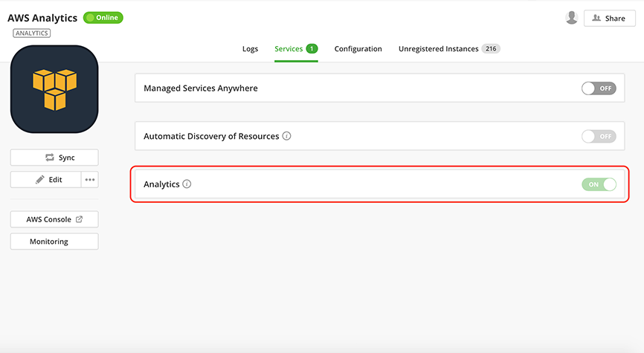Click the Edit button
644x353 pixels.
[45, 179]
